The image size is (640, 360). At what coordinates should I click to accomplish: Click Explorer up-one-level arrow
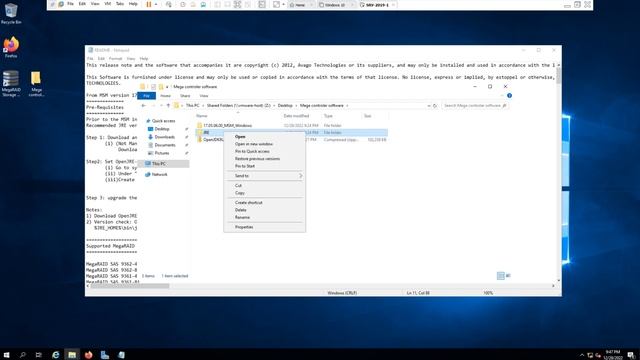tap(168, 106)
